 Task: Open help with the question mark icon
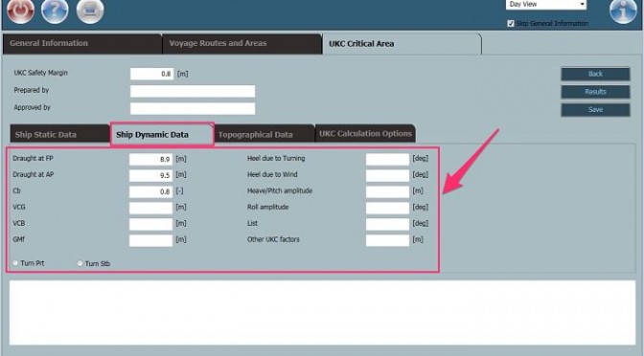(x=55, y=10)
